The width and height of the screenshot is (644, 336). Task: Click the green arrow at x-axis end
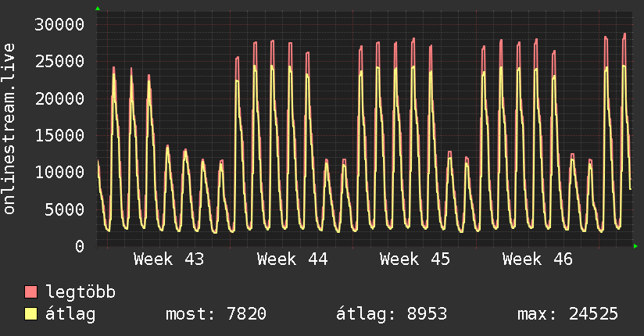click(x=635, y=246)
